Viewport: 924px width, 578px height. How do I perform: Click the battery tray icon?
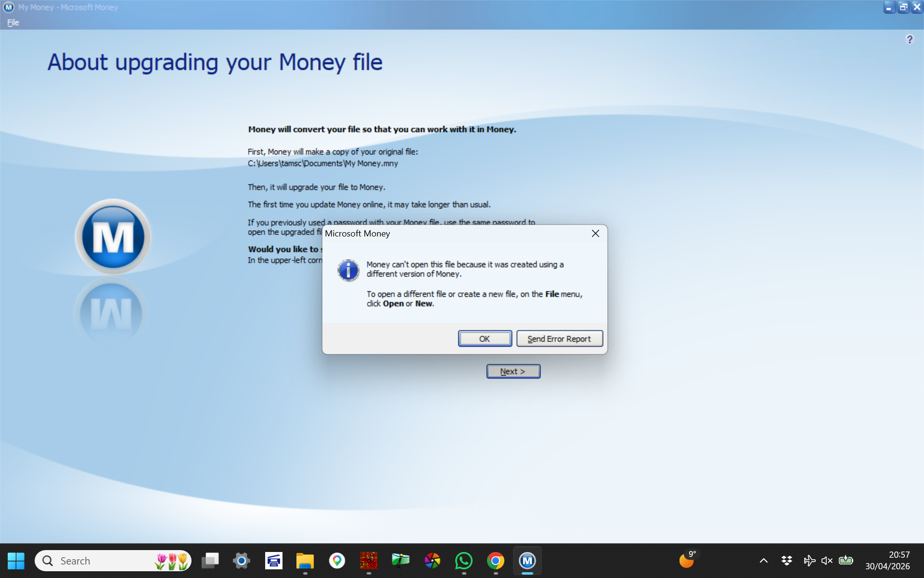[x=846, y=560]
